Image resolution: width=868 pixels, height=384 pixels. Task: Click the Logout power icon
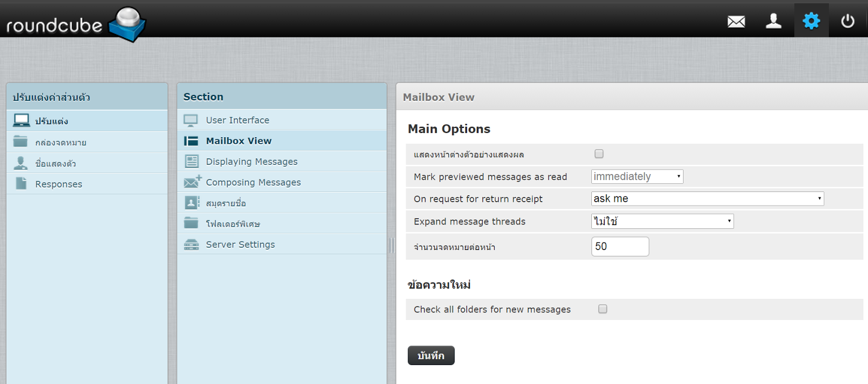tap(847, 21)
